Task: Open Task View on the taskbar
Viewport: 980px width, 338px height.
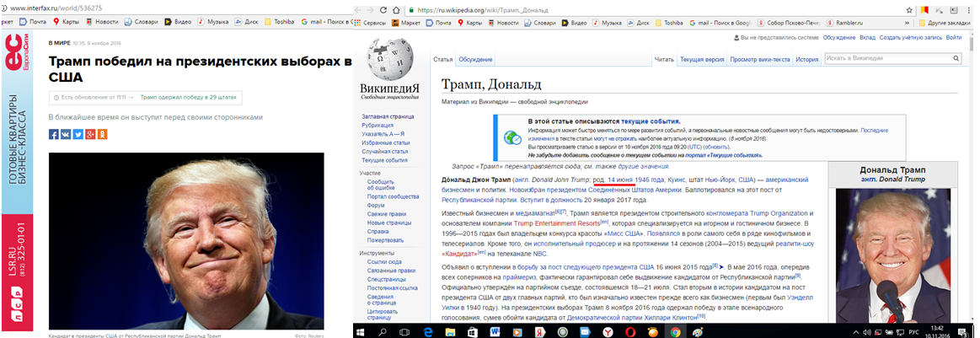Action: 403,331
